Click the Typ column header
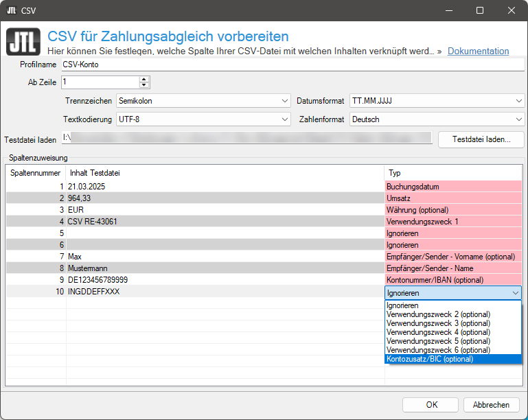The width and height of the screenshot is (528, 420). [453, 173]
